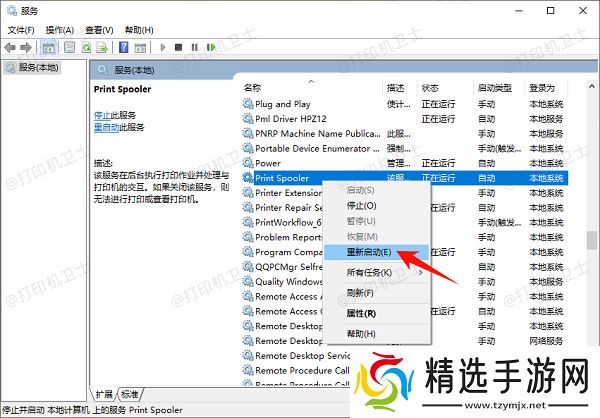Open the properties sheet toolbar icon
The height and width of the screenshot is (418, 600).
click(x=69, y=47)
